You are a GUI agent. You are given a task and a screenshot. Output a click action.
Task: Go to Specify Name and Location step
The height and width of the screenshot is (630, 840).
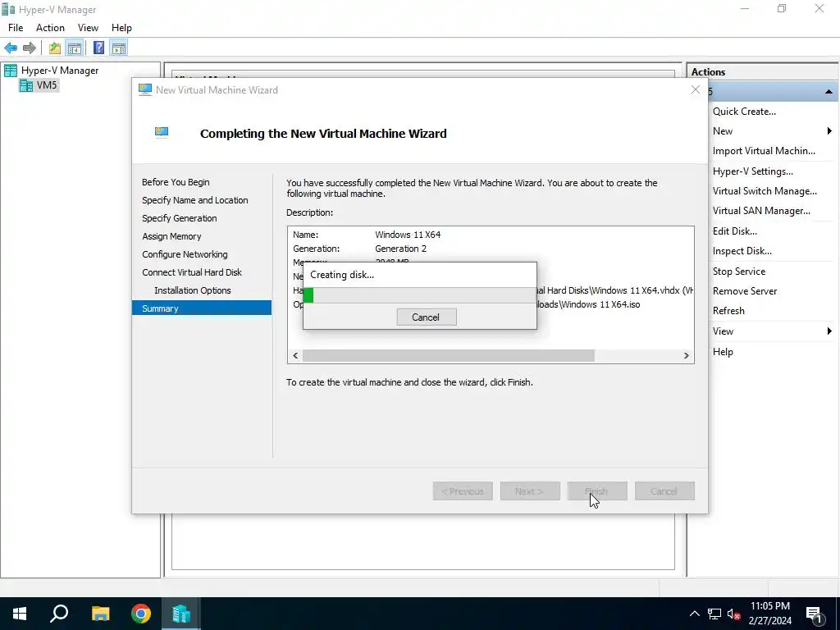click(195, 200)
